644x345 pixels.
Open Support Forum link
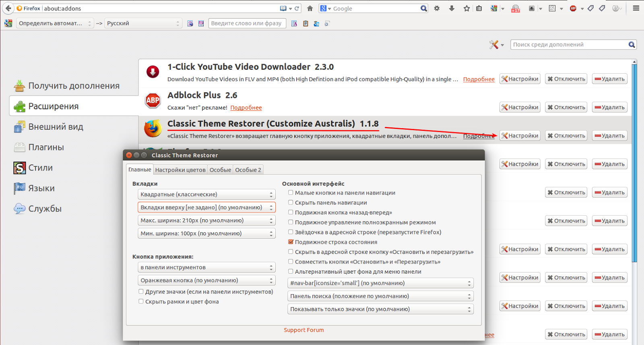(304, 330)
